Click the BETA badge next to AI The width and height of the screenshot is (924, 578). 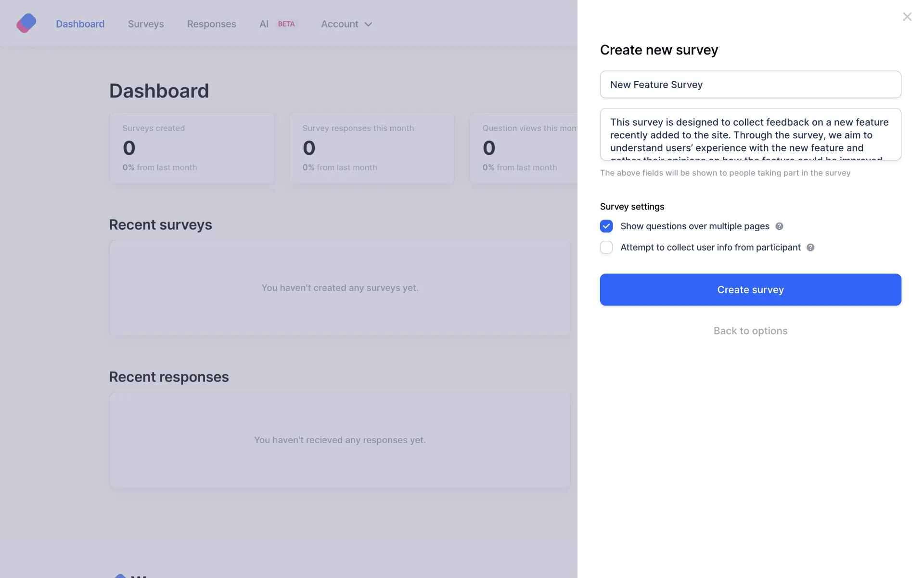click(x=286, y=24)
